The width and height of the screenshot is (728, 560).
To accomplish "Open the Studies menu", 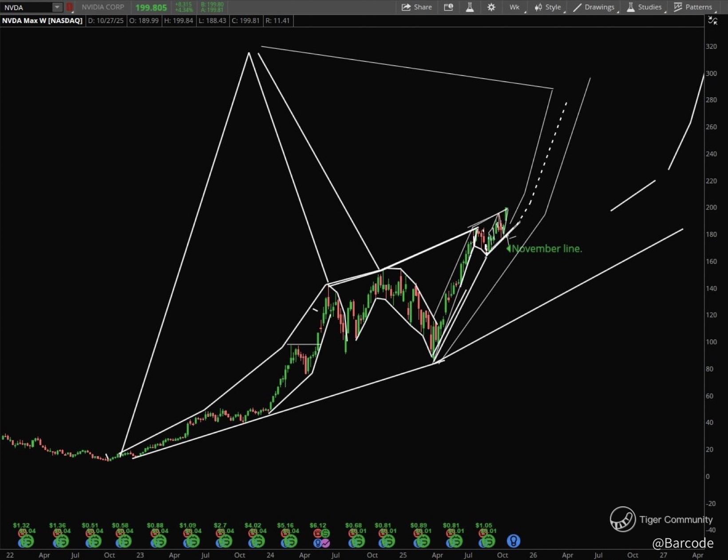I will tap(645, 7).
